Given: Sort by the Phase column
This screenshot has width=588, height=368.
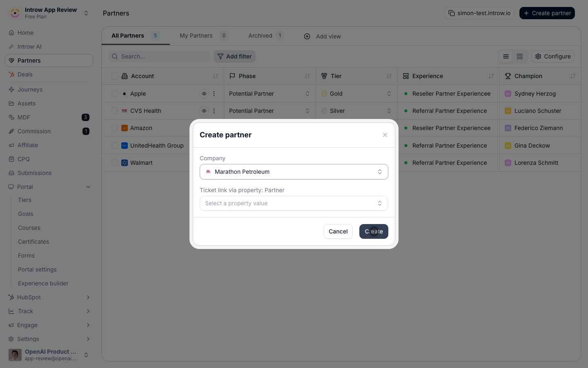Looking at the screenshot, I should tap(307, 76).
